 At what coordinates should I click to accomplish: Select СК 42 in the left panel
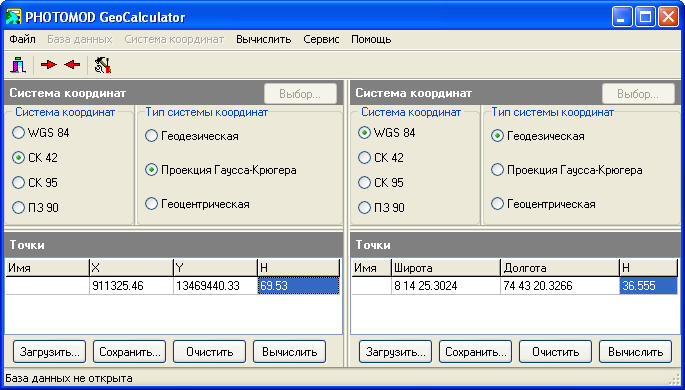tap(35, 158)
